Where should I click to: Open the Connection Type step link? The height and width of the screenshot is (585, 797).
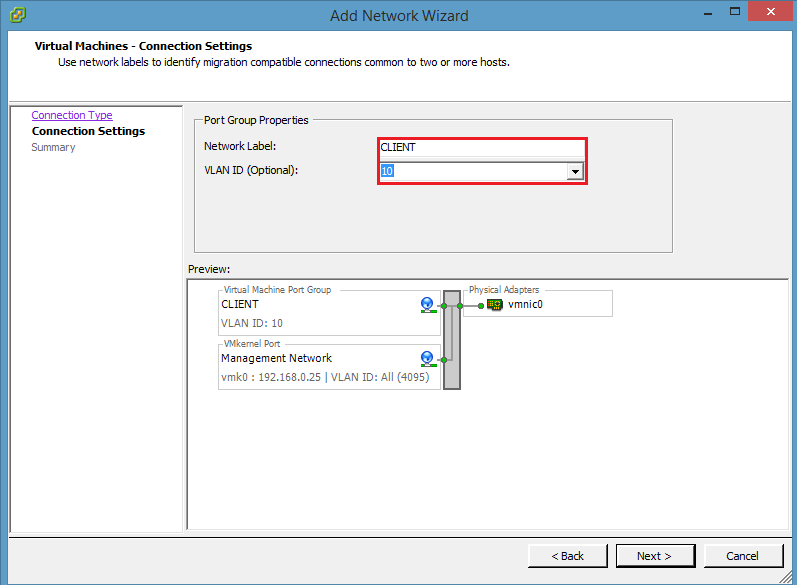click(x=72, y=115)
